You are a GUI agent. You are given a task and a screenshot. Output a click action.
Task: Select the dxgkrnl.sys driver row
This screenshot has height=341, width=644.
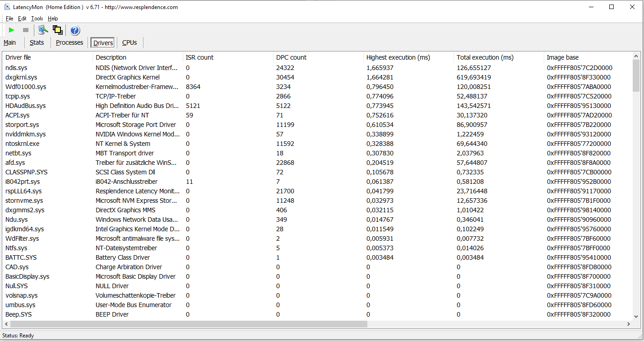tap(21, 77)
